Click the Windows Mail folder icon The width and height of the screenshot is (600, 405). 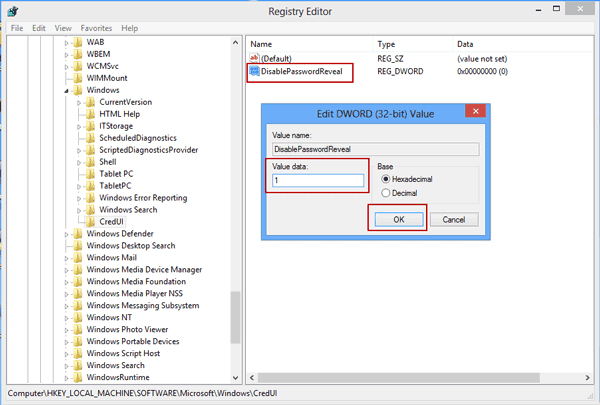pyautogui.click(x=78, y=257)
